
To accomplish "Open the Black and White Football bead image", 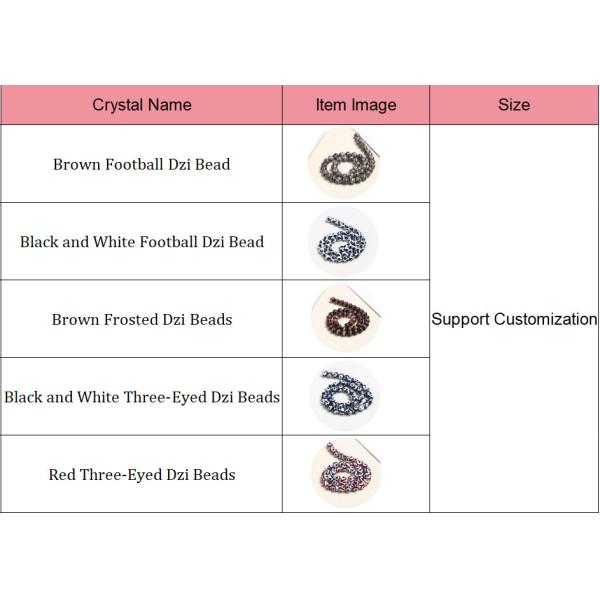I will [x=345, y=241].
